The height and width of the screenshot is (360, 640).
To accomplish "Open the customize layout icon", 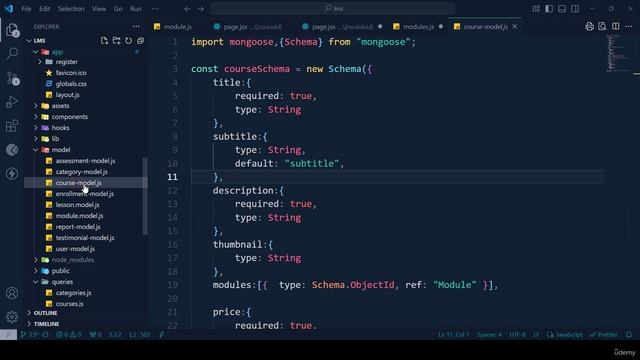I will (x=536, y=9).
